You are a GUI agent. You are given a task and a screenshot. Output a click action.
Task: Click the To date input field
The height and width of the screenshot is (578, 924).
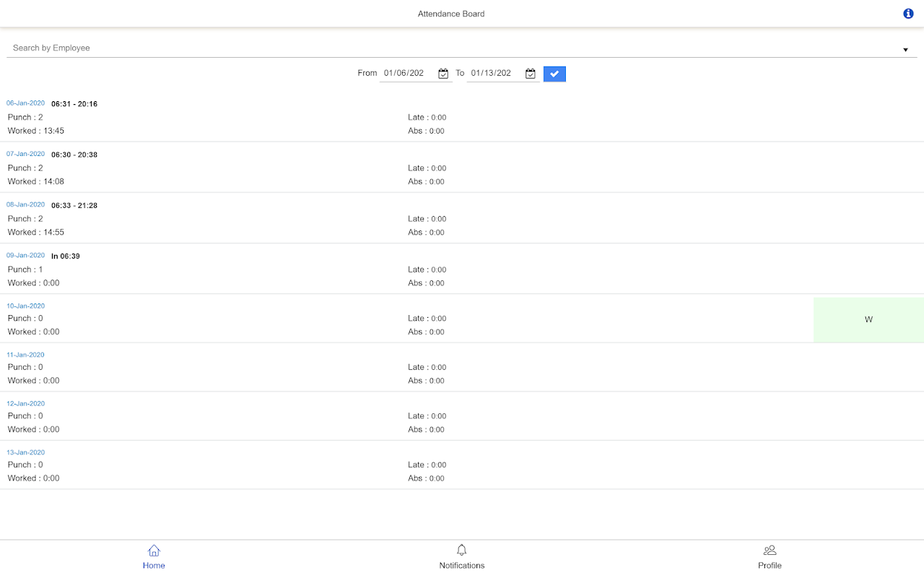click(x=494, y=74)
